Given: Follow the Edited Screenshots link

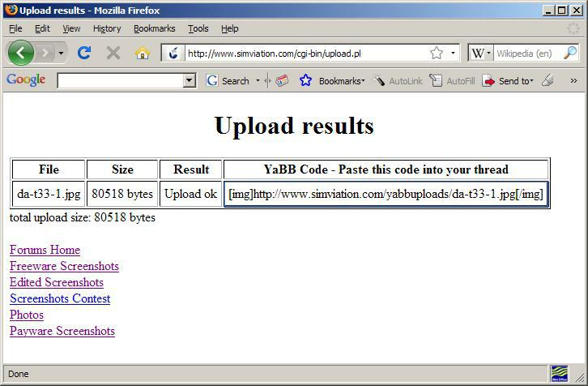Looking at the screenshot, I should click(56, 282).
